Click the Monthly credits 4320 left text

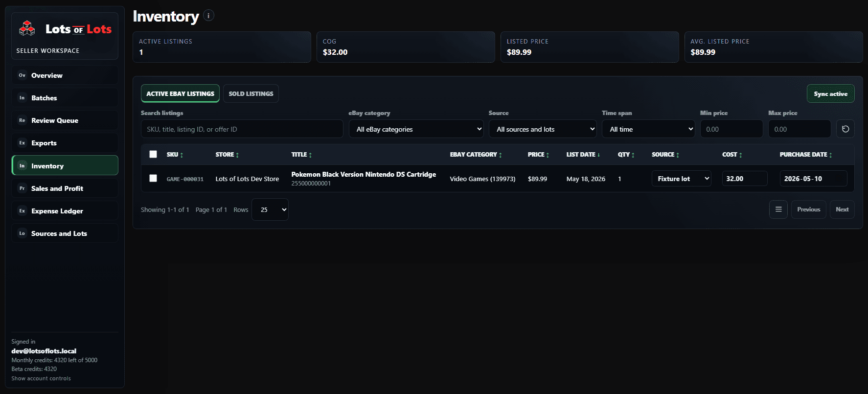(54, 360)
